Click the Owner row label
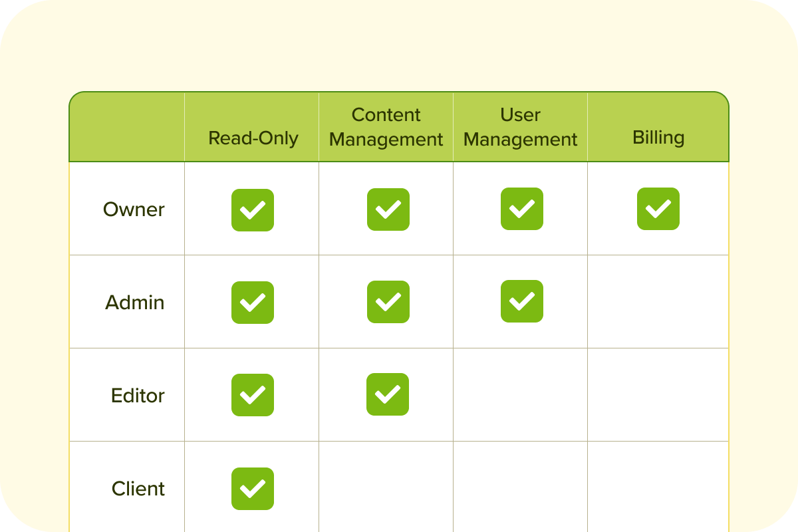Image resolution: width=798 pixels, height=532 pixels. point(134,209)
